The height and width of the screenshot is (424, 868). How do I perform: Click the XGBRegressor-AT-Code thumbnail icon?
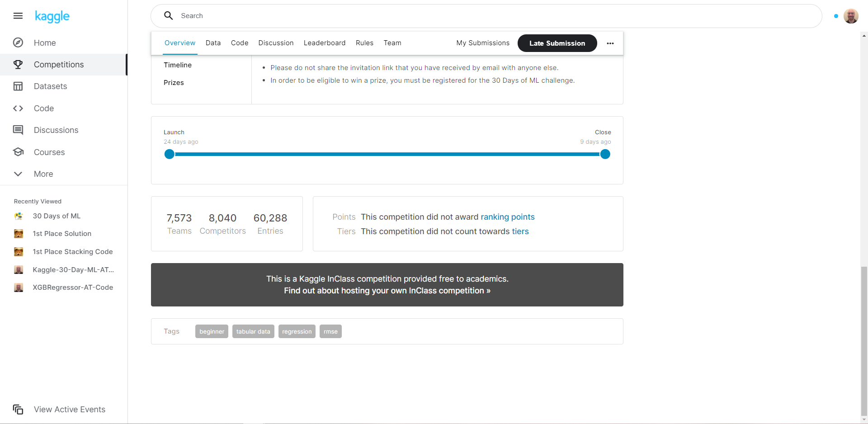click(19, 287)
